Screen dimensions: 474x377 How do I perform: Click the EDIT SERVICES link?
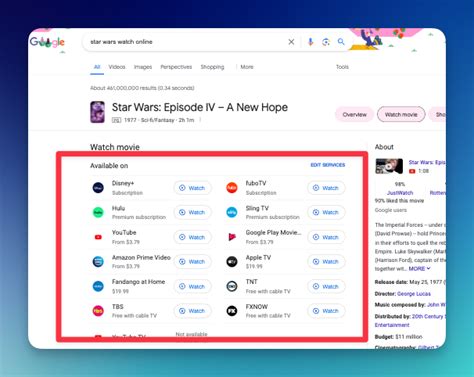tap(328, 165)
